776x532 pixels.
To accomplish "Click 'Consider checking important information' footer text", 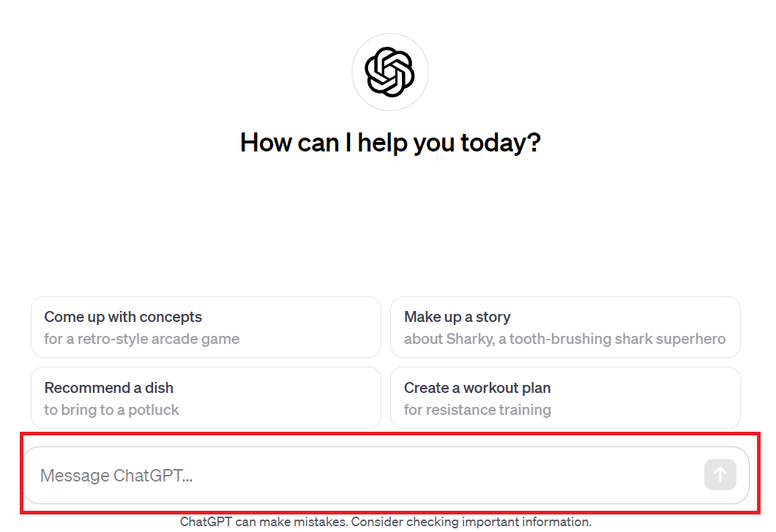I will pyautogui.click(x=471, y=522).
